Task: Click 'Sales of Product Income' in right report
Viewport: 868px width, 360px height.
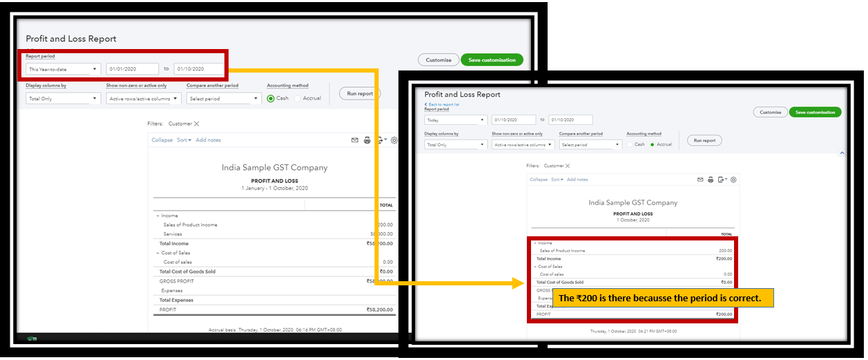Action: (x=562, y=251)
